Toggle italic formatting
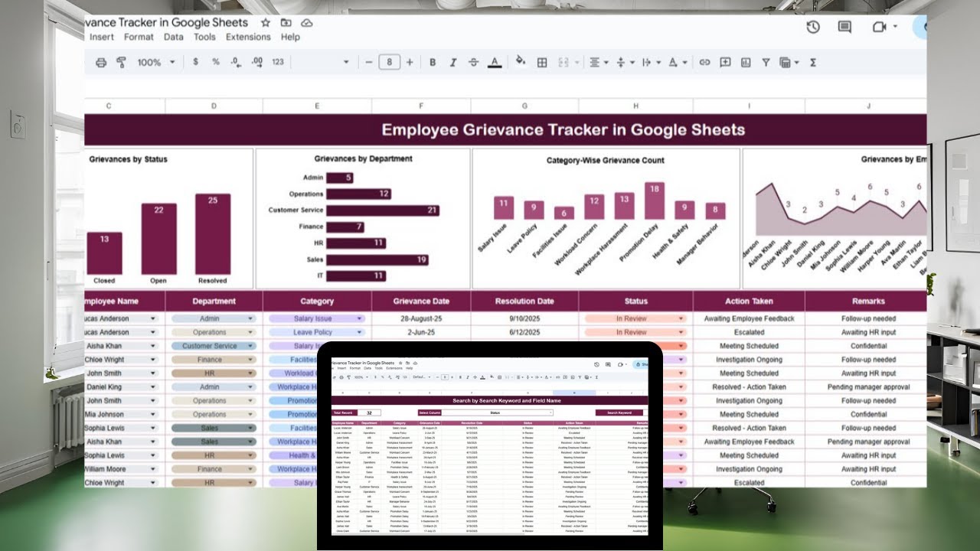This screenshot has width=980, height=551. (453, 63)
